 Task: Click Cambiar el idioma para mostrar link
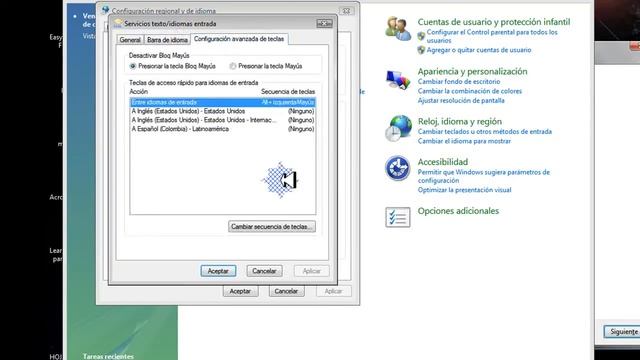(x=464, y=141)
